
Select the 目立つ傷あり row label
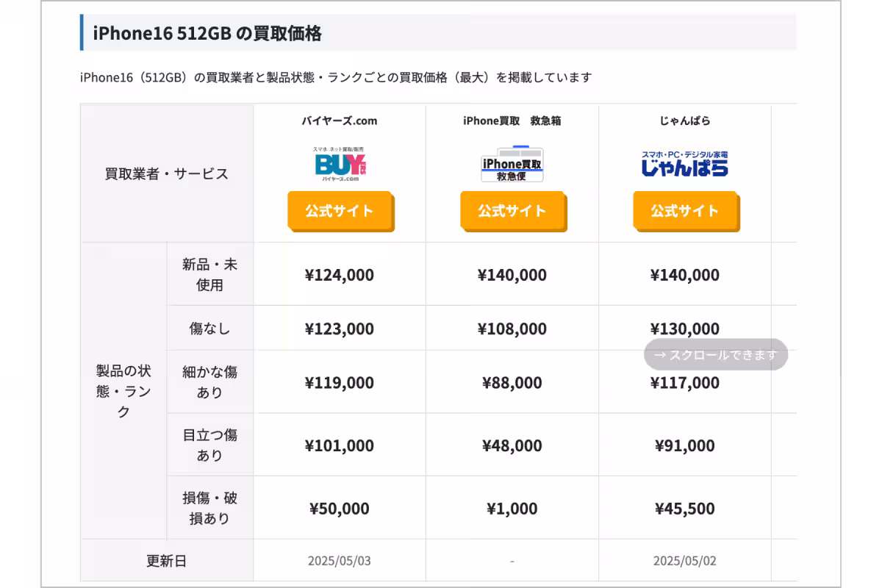pos(209,445)
